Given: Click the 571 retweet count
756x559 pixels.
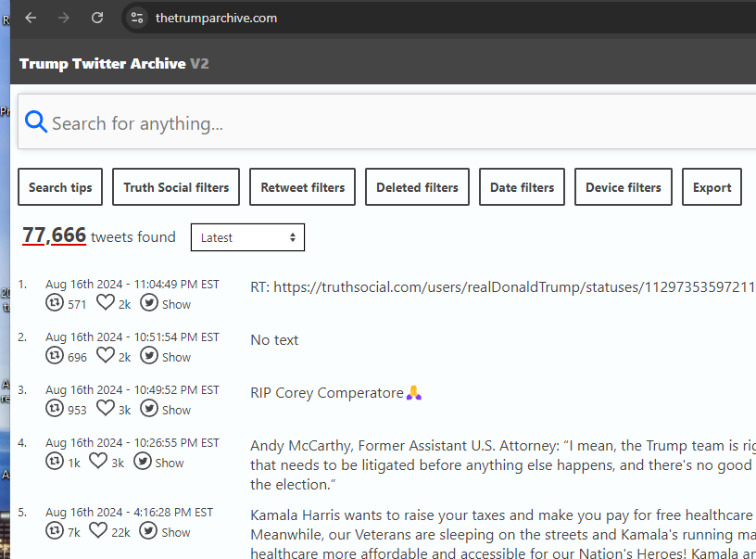Looking at the screenshot, I should click(77, 305).
